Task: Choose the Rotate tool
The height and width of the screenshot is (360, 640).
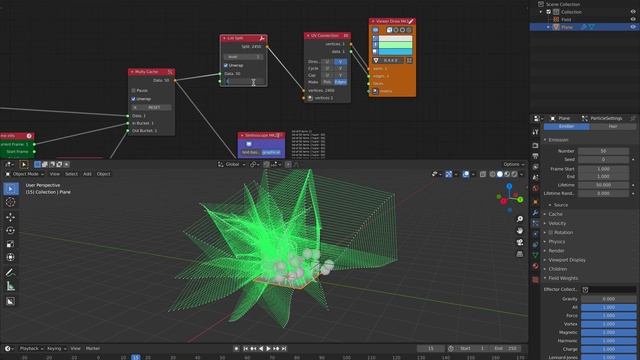Action: pyautogui.click(x=11, y=231)
